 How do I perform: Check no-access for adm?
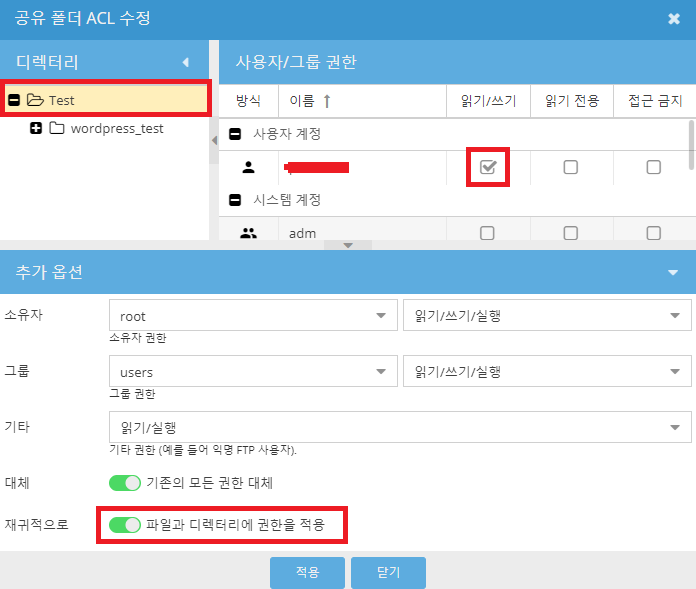653,233
